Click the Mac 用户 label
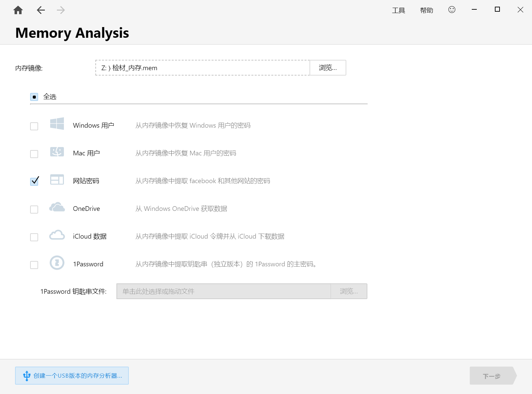 [86, 153]
